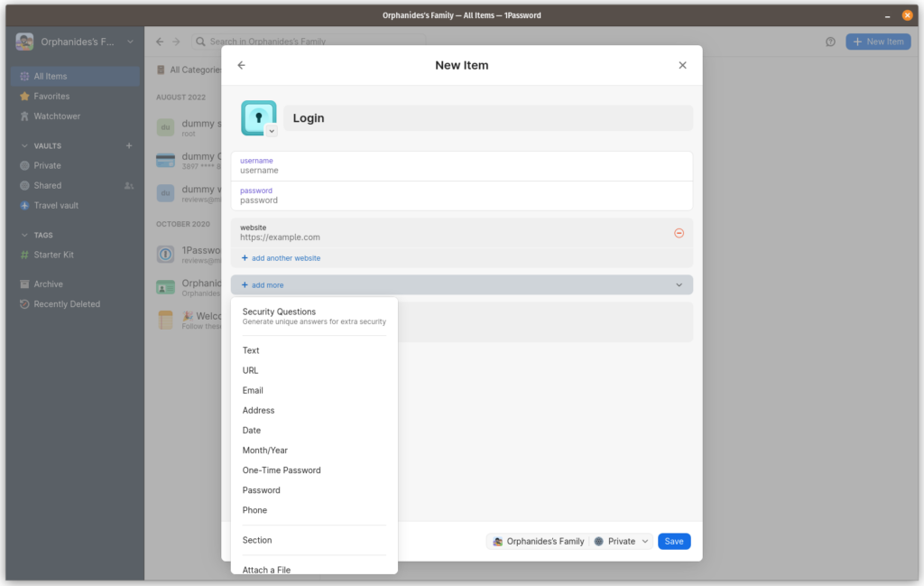Save the new Login item
Image resolution: width=924 pixels, height=586 pixels.
coord(674,541)
